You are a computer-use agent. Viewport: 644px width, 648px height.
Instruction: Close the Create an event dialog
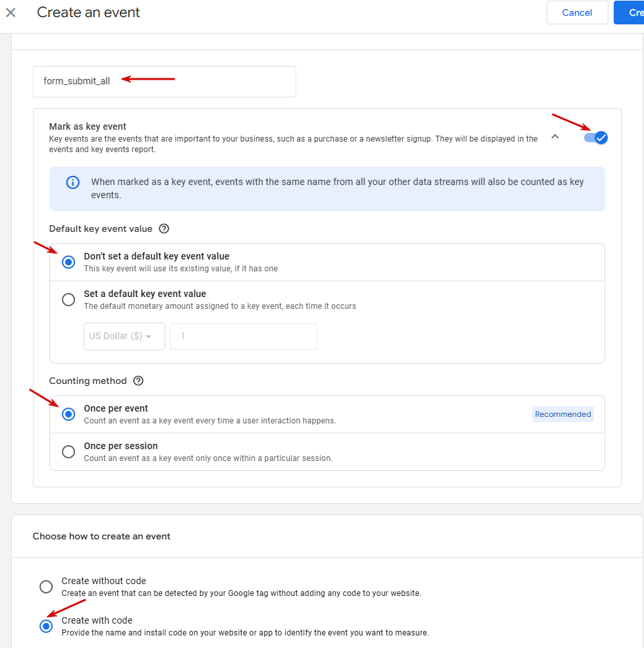coord(11,13)
